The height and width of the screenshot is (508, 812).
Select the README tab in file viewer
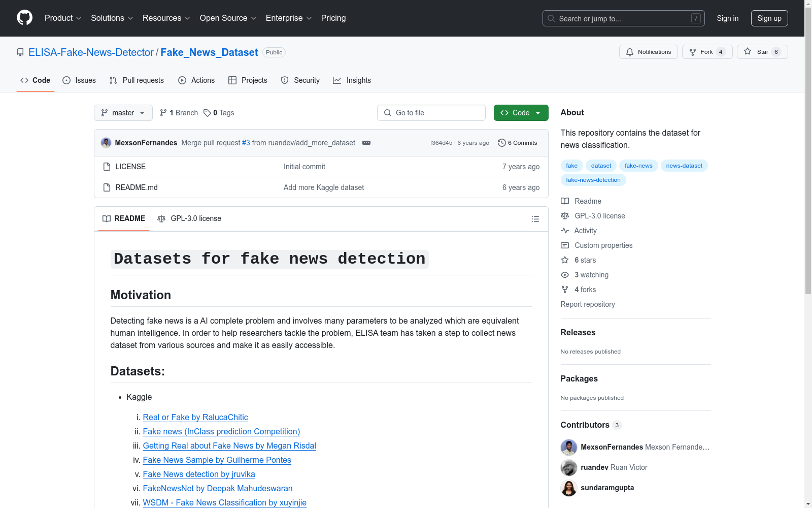(124, 218)
